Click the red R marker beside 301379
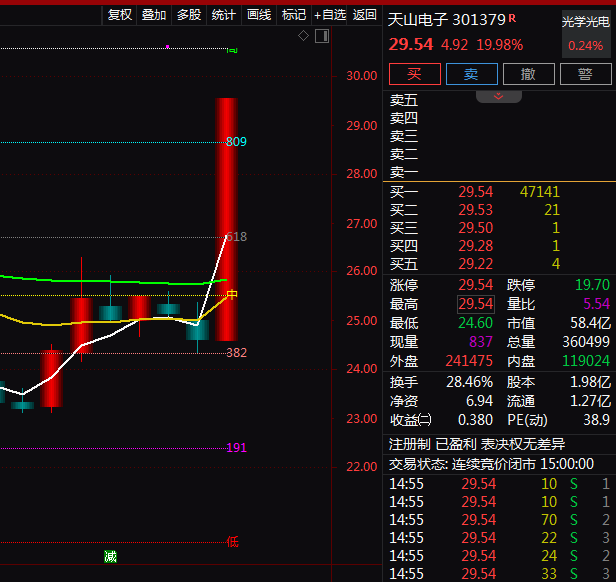The image size is (616, 582). [512, 18]
